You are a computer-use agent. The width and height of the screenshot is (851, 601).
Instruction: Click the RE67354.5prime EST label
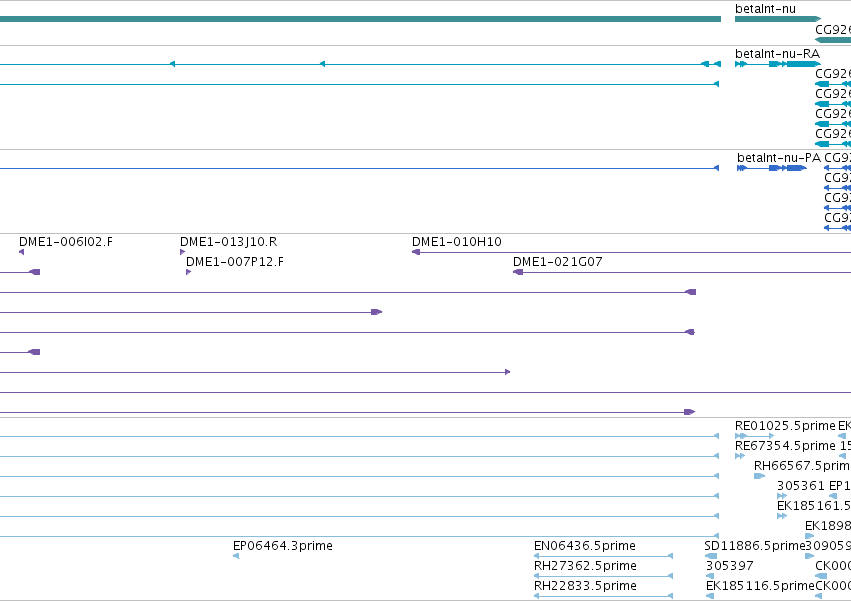tap(785, 446)
